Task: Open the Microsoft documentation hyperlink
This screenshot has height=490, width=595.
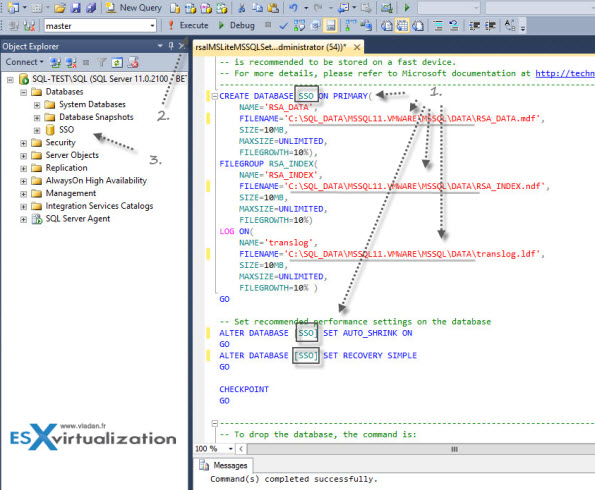Action: [x=565, y=73]
